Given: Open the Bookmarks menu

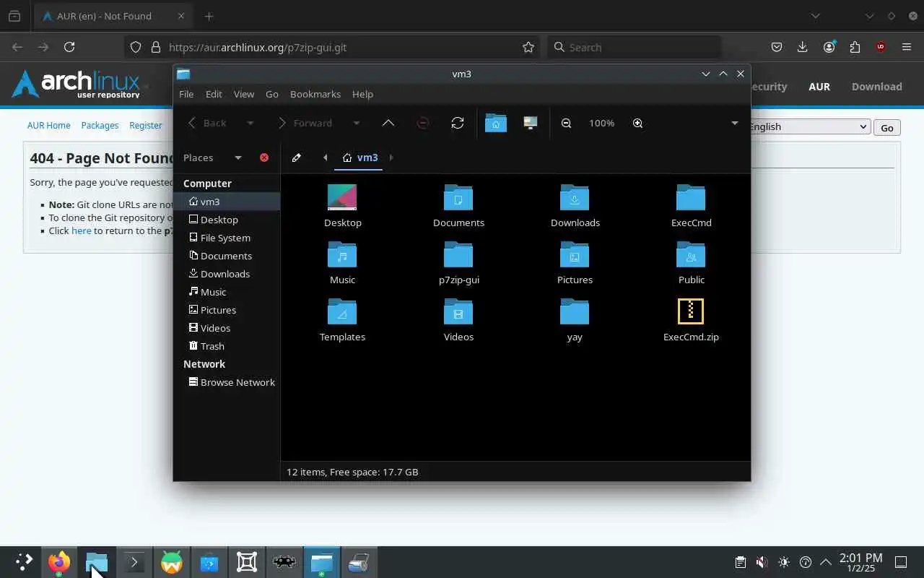Looking at the screenshot, I should click(x=315, y=94).
